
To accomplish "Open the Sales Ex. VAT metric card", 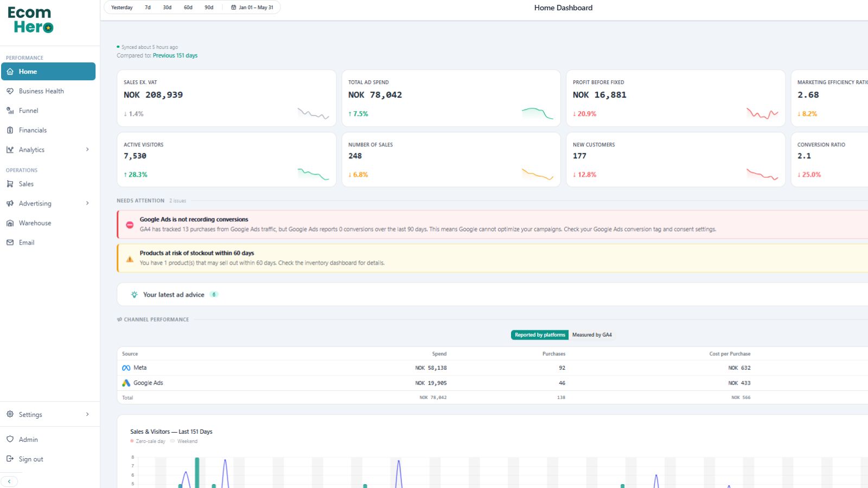I will 227,98.
